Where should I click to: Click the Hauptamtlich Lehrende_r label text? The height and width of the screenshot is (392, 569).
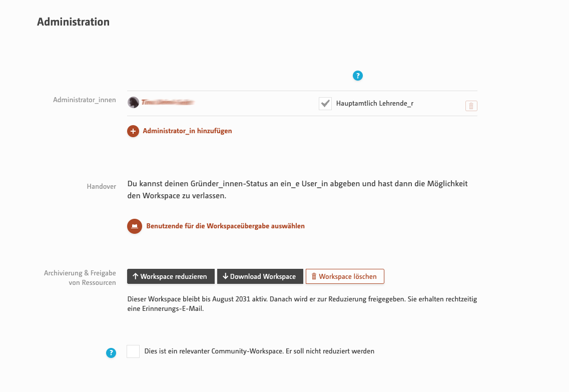pos(374,104)
